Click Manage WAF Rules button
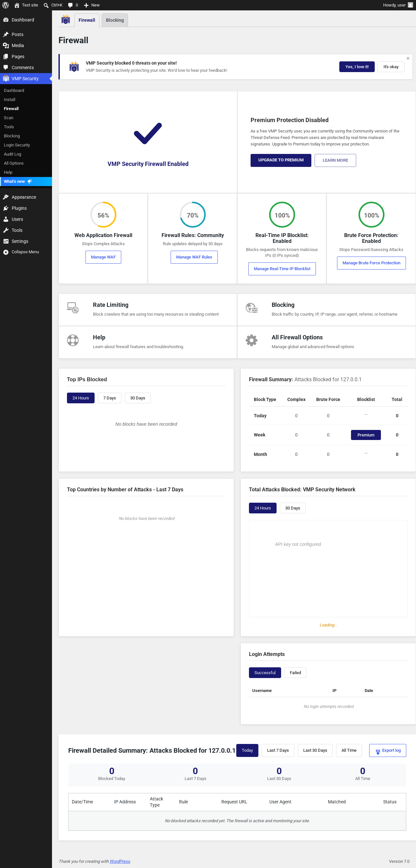 point(194,257)
